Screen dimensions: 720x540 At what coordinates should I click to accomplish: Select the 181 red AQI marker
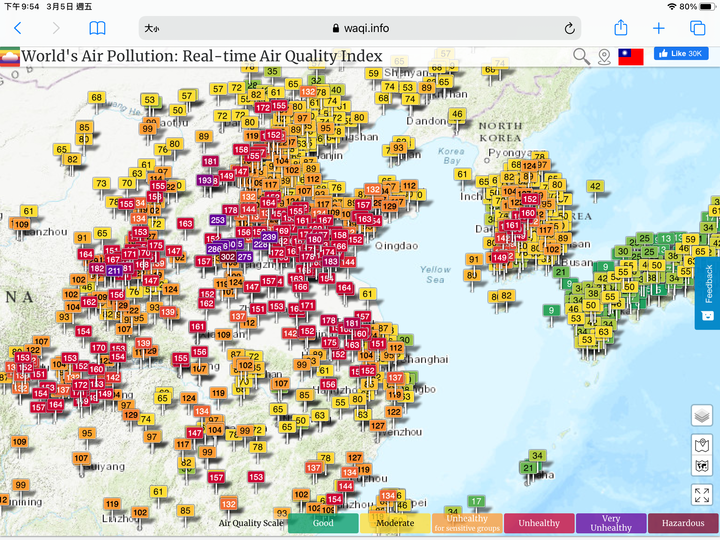click(210, 161)
